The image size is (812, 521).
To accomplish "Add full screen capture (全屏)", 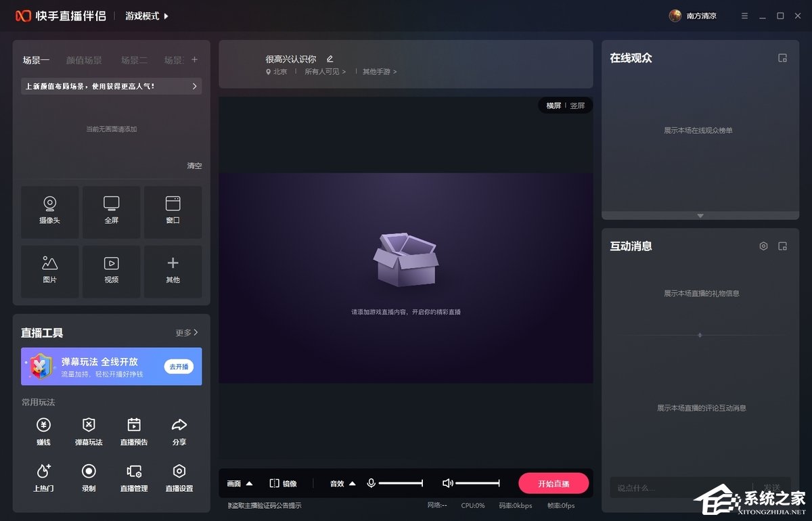I will click(x=111, y=212).
